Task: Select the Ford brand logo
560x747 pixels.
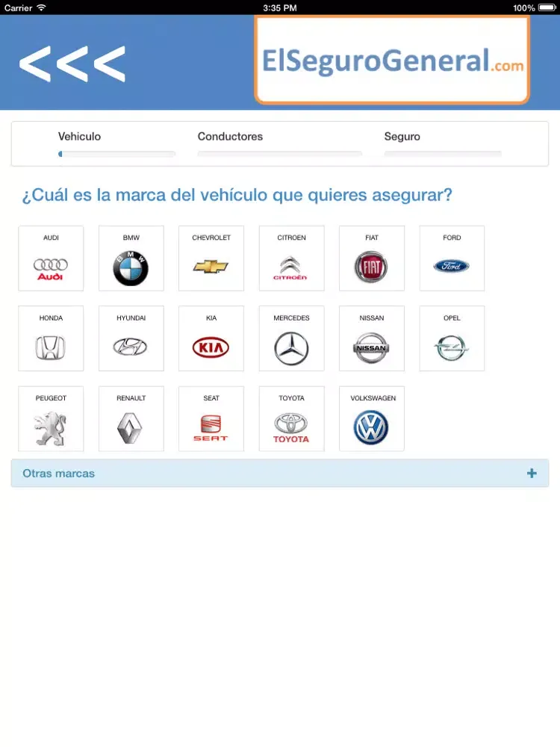Action: (452, 266)
